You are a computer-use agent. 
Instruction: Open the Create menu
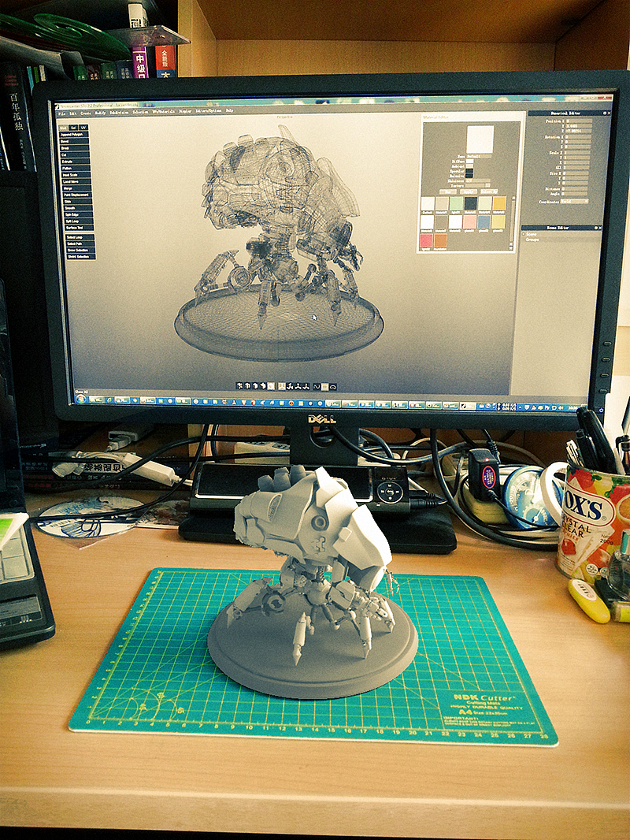click(x=86, y=113)
